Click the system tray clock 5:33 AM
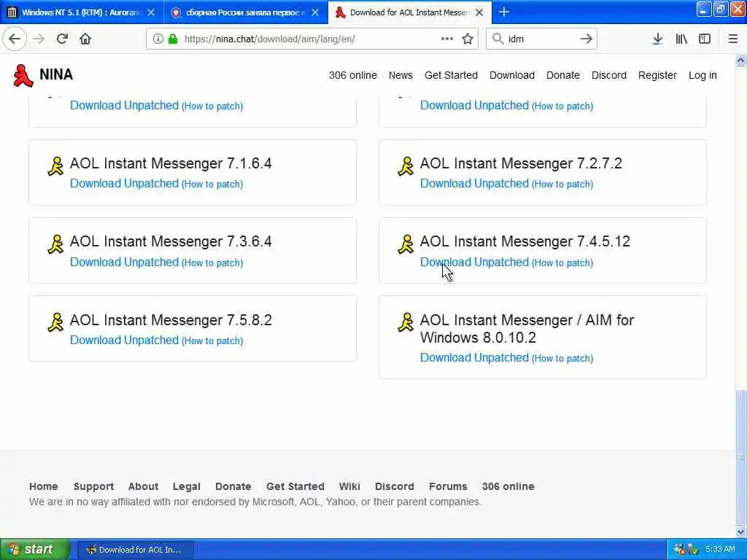This screenshot has height=560, width=747. click(720, 549)
